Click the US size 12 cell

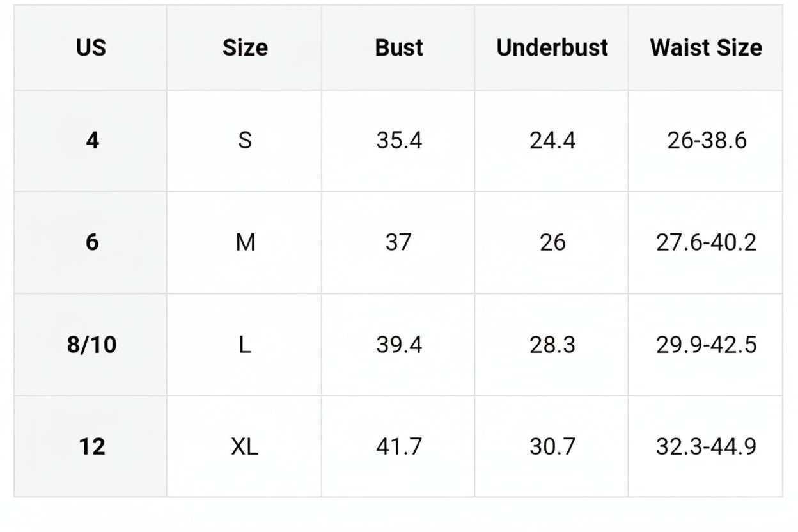(92, 446)
